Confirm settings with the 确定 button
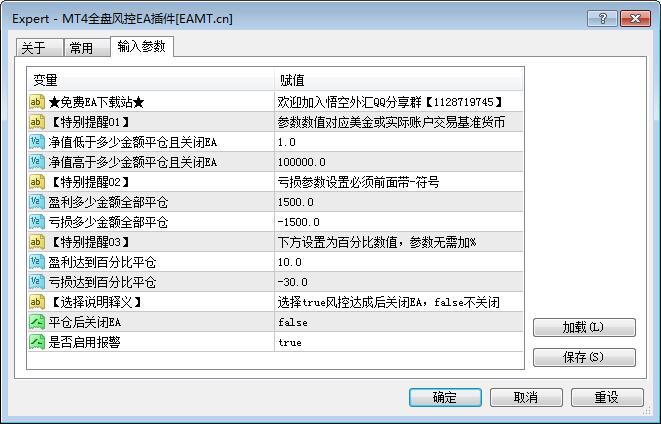The image size is (661, 424). pos(446,397)
